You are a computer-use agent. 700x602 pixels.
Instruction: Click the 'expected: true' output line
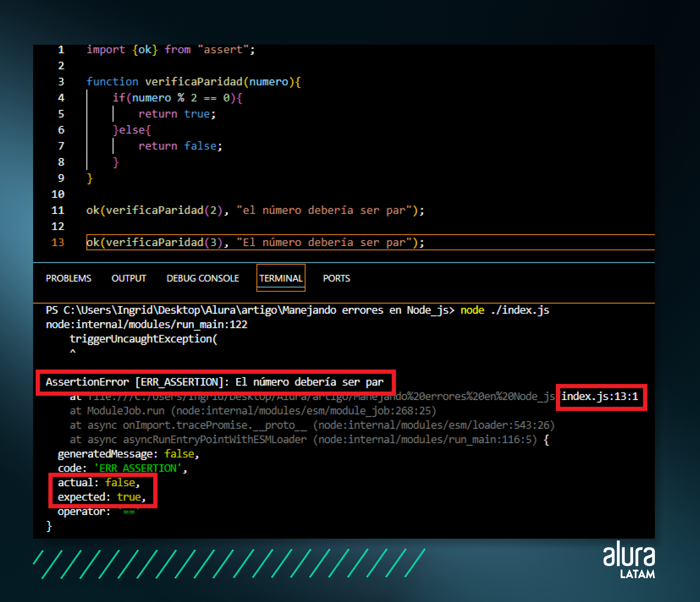pos(102,497)
